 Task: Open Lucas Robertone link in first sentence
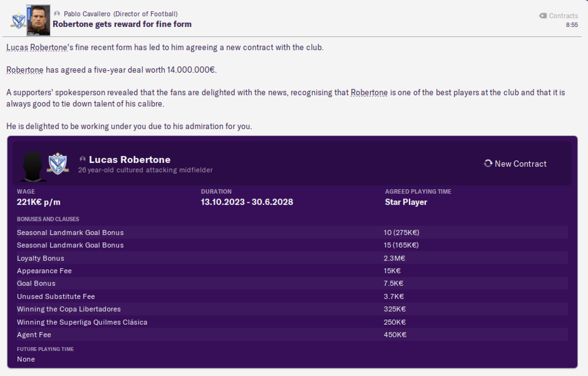(x=37, y=47)
